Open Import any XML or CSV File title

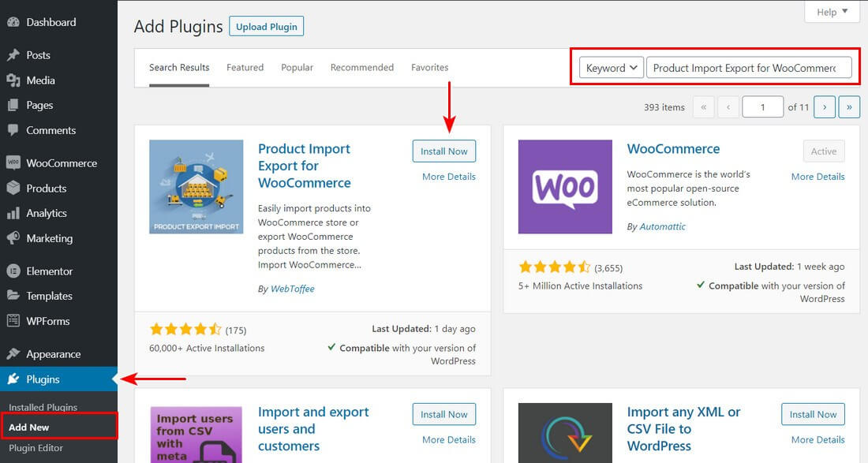683,429
